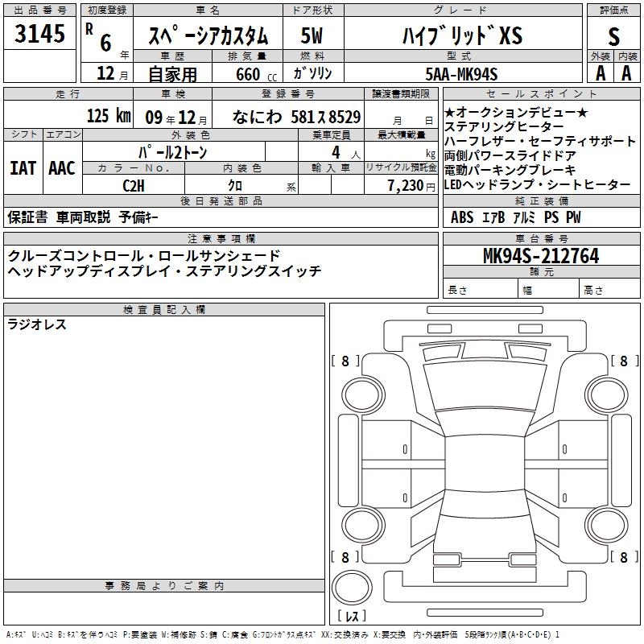Click interior color クロ
Image resolution: width=644 pixels, height=644 pixels.
[235, 186]
